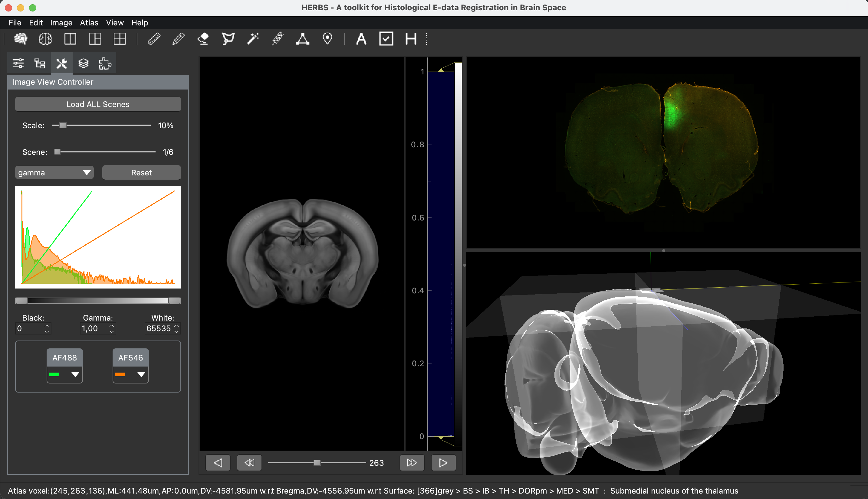Open the Atlas menu
Image resolution: width=868 pixels, height=499 pixels.
[x=89, y=23]
